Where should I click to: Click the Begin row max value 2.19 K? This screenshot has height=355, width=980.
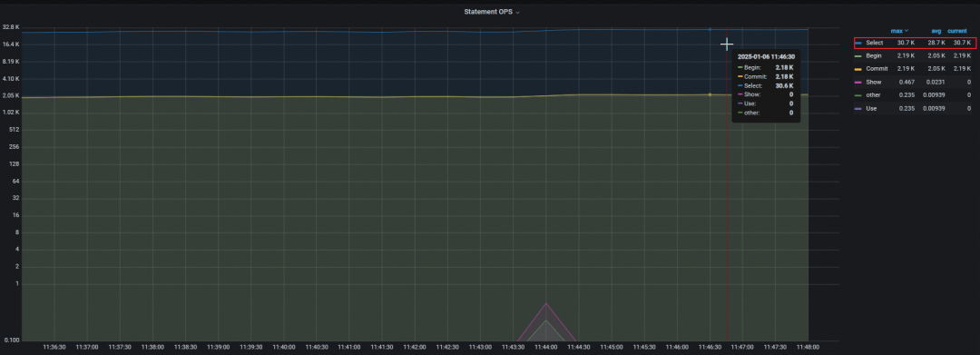[x=906, y=55]
